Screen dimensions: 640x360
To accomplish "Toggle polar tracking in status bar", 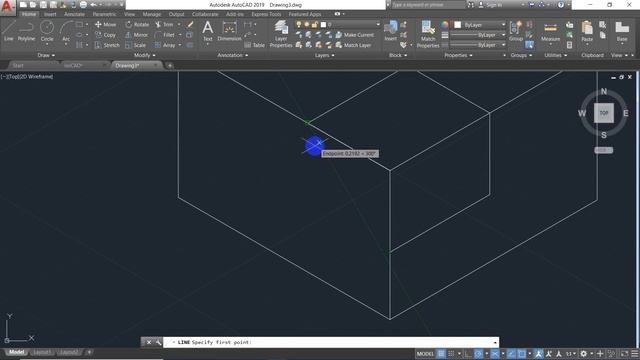I will 478,353.
